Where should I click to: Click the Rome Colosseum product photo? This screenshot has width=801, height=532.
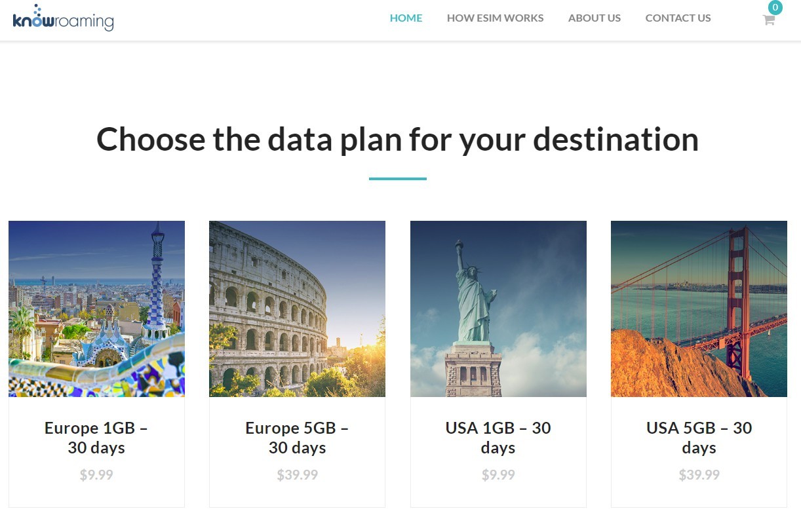[297, 309]
